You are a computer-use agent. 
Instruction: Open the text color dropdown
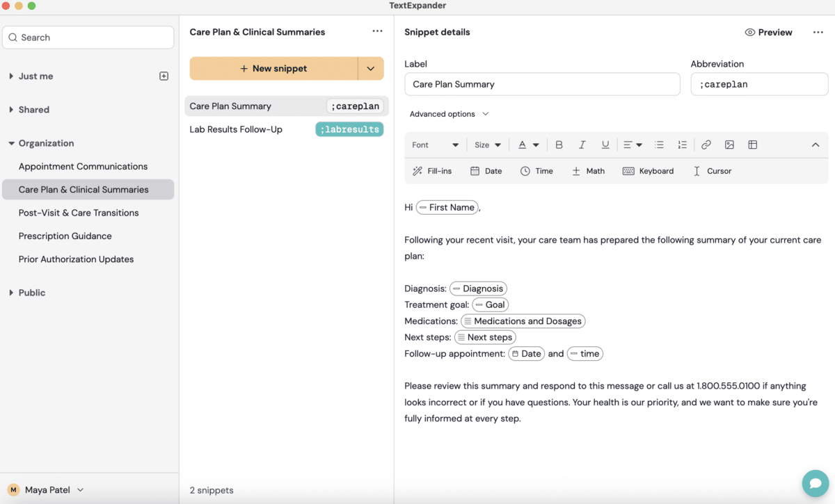[x=528, y=145]
